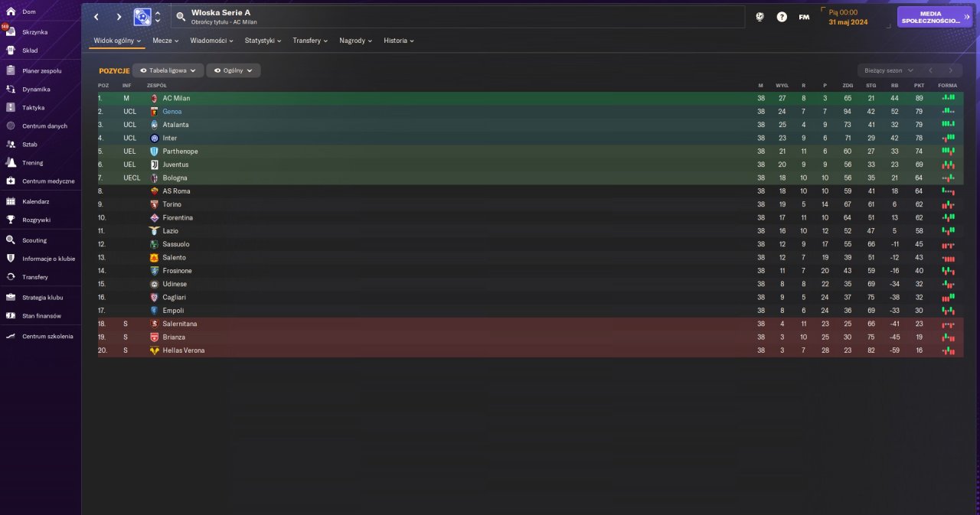The width and height of the screenshot is (980, 515).
Task: Sort the table by PKT column
Action: coord(919,86)
